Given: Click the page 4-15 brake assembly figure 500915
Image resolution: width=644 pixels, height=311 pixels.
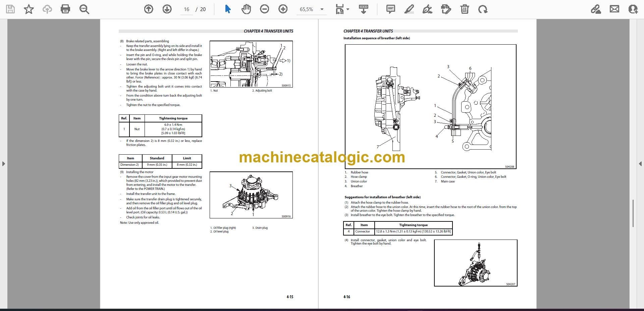Looking at the screenshot, I should point(251,64).
